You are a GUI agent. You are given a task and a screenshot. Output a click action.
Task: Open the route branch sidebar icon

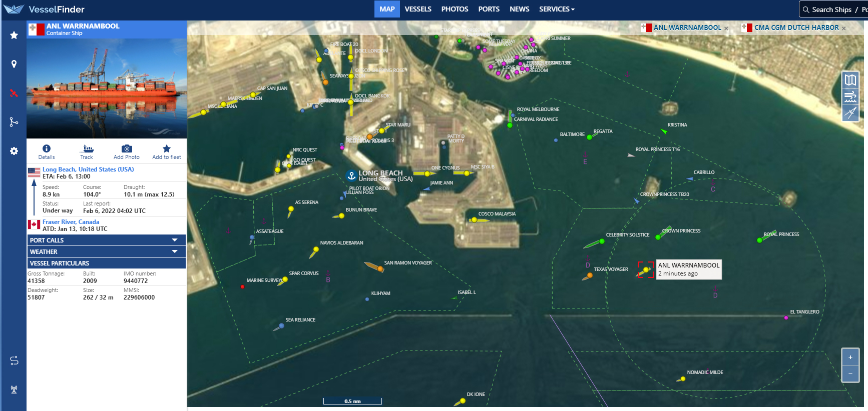pyautogui.click(x=14, y=122)
